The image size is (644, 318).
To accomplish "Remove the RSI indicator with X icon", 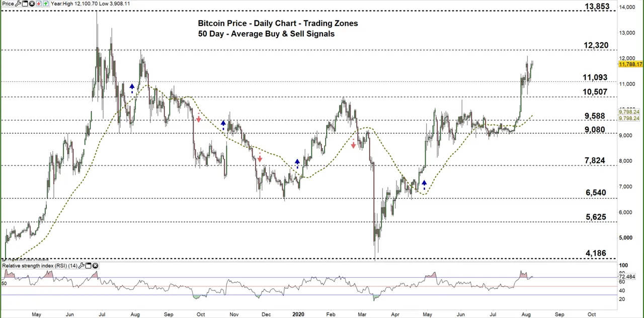I will (x=95, y=266).
